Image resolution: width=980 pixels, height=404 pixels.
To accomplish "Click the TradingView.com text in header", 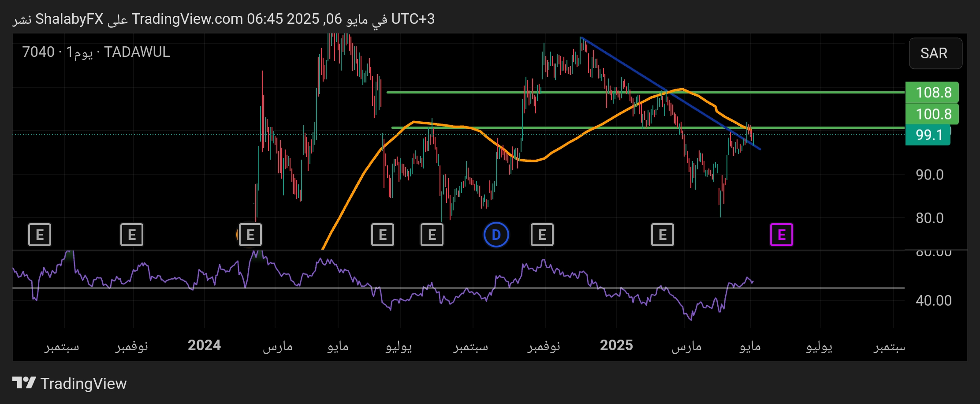I will click(187, 19).
